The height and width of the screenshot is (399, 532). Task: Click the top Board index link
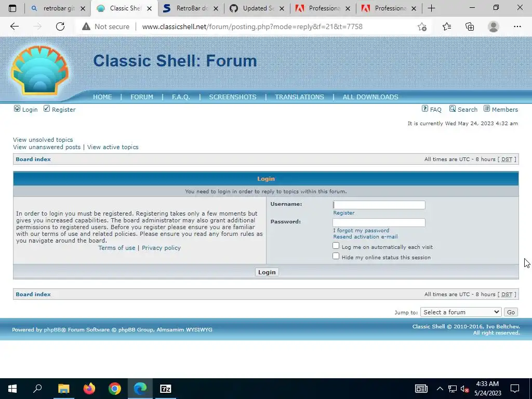pos(33,159)
